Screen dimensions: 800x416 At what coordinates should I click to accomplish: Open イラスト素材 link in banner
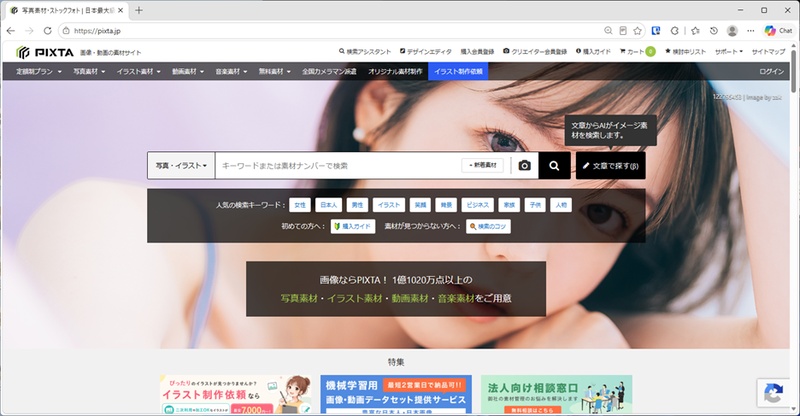[x=355, y=298]
